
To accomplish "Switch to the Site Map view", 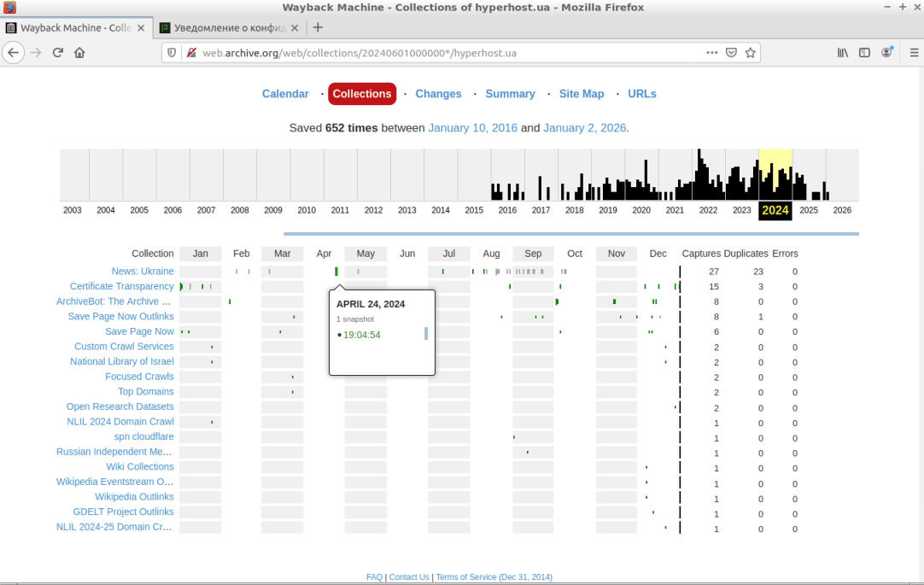I will click(581, 94).
